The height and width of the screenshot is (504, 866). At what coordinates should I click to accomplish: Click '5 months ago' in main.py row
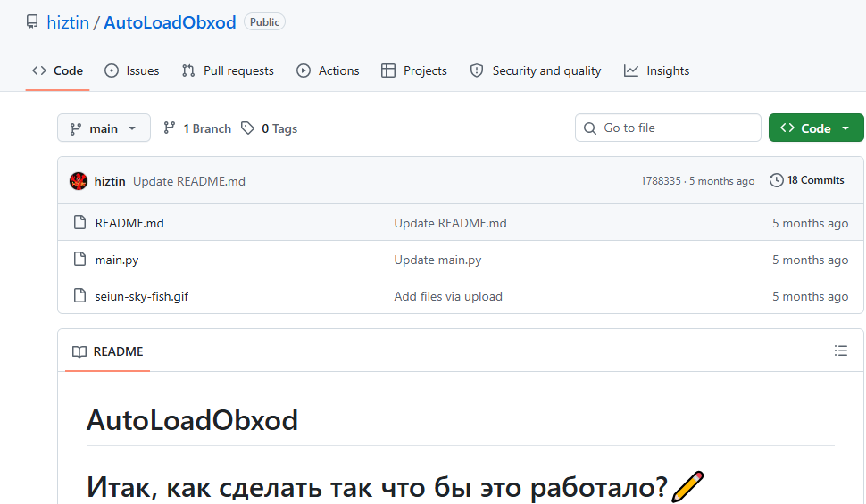[811, 260]
